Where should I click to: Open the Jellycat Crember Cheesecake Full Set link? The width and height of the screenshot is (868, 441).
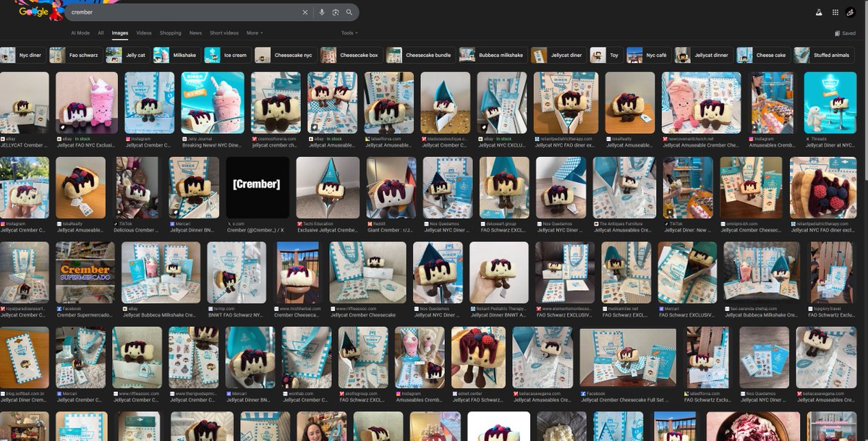627,400
